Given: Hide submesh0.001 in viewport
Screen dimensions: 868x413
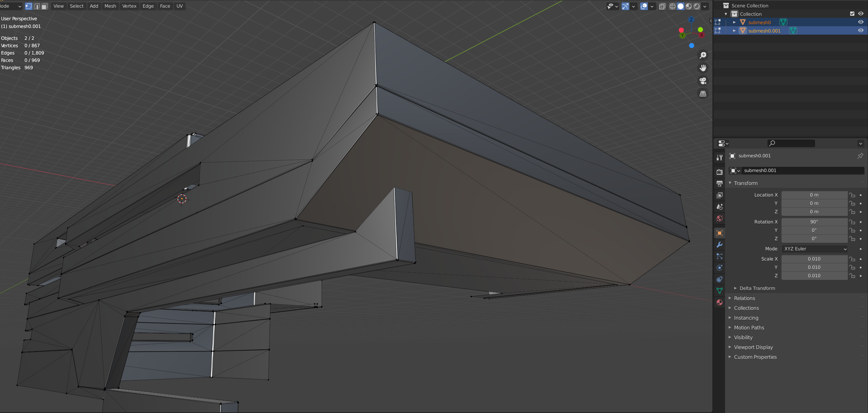Looking at the screenshot, I should pyautogui.click(x=861, y=31).
